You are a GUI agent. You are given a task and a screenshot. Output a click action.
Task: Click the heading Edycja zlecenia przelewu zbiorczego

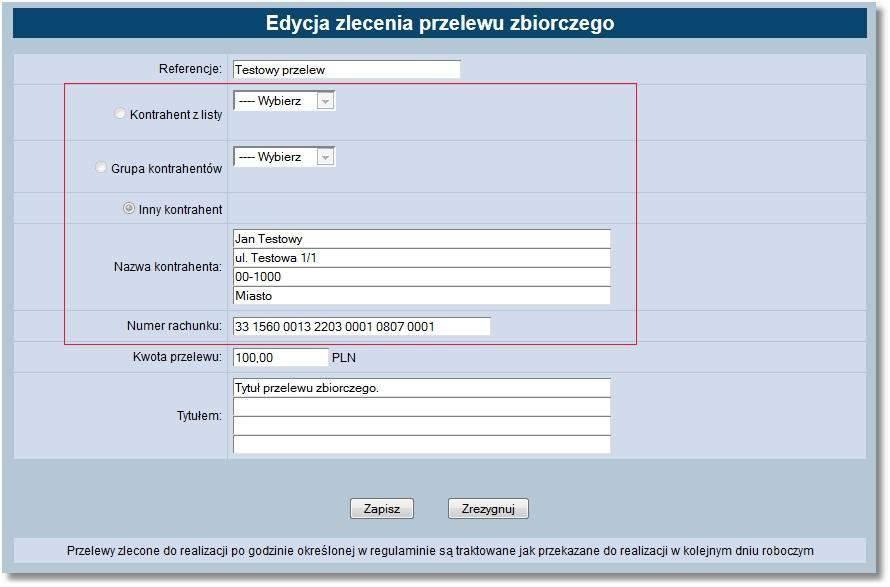[440, 23]
